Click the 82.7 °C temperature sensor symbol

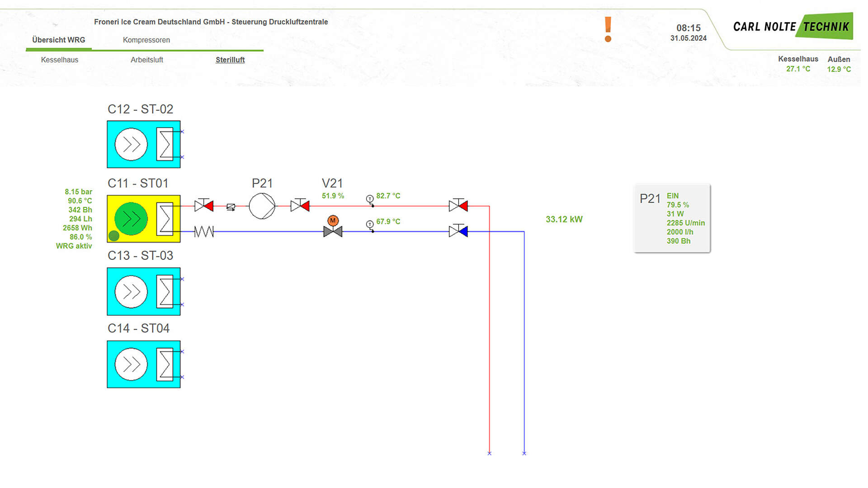click(370, 199)
